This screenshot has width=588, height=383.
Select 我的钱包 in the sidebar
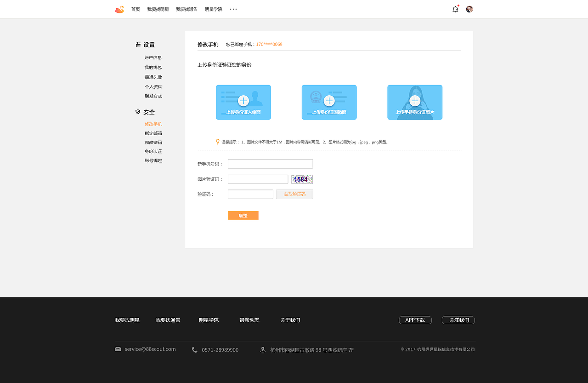tap(153, 67)
